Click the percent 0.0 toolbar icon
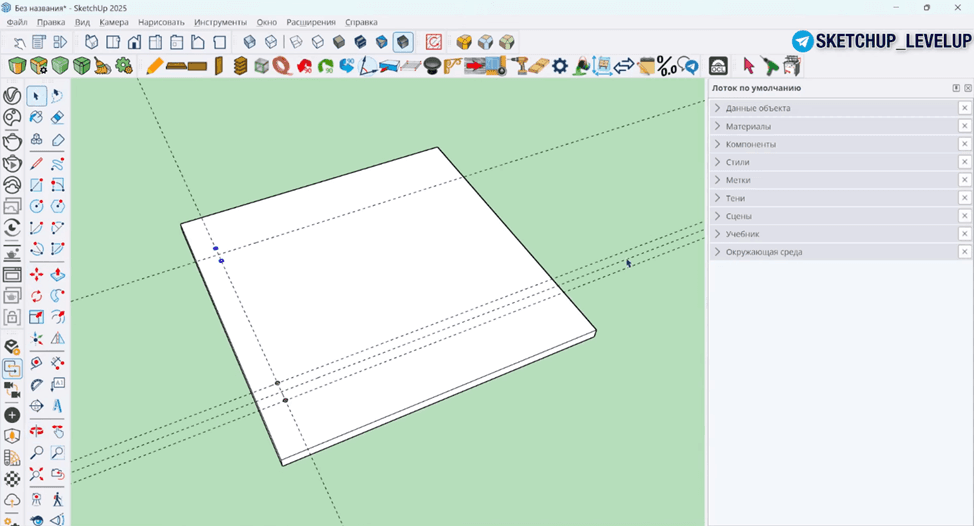 (667, 66)
